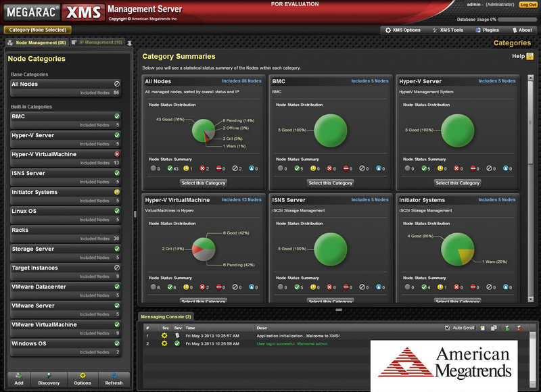The height and width of the screenshot is (392, 541).
Task: Select the Target Instances category
Action: pos(66,272)
